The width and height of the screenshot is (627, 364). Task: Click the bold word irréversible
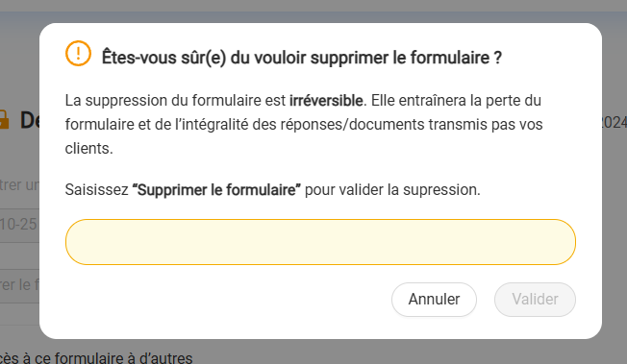pyautogui.click(x=326, y=100)
